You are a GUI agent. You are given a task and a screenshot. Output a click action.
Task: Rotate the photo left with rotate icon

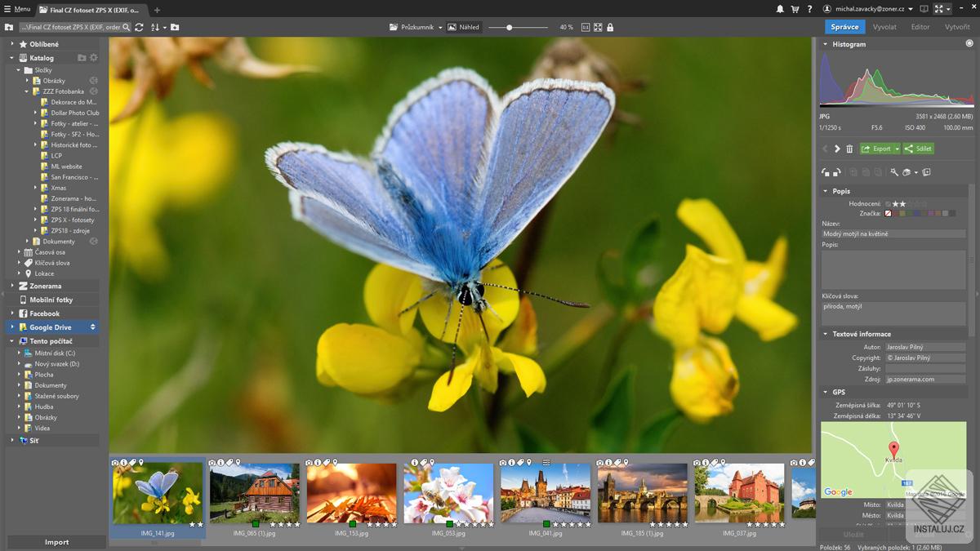(x=826, y=172)
